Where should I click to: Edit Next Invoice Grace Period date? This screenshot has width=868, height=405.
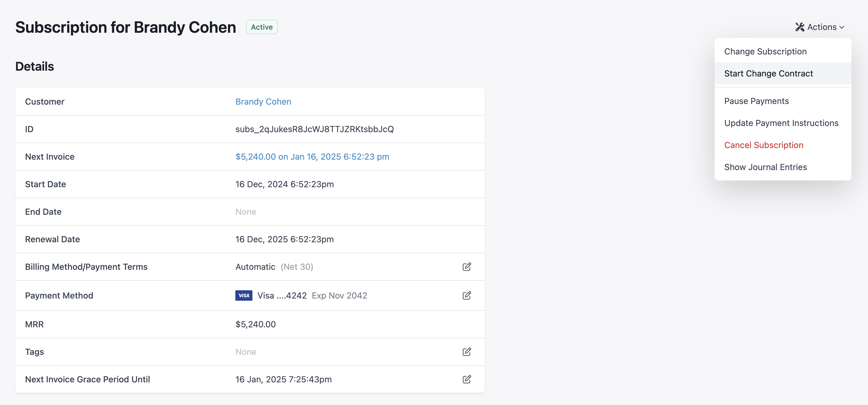[466, 379]
